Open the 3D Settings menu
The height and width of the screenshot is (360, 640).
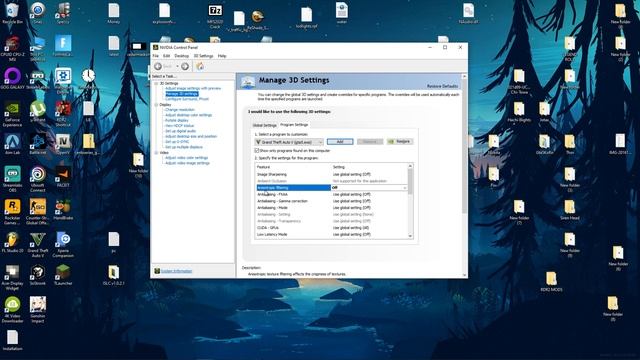pyautogui.click(x=203, y=56)
